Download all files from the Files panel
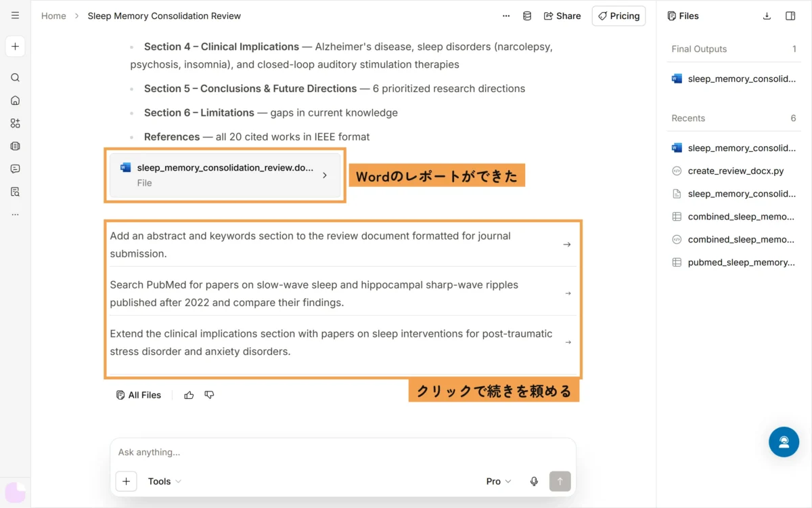Viewport: 812px width, 508px height. coord(767,16)
